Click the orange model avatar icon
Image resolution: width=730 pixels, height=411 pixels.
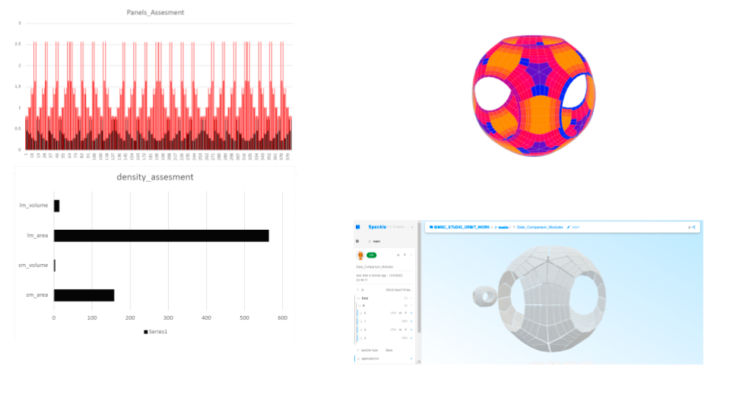pos(360,255)
